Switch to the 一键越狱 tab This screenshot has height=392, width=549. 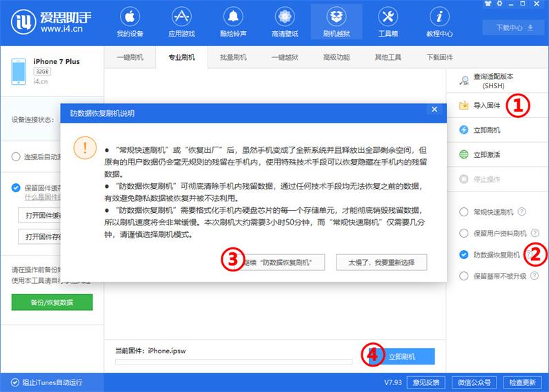285,57
